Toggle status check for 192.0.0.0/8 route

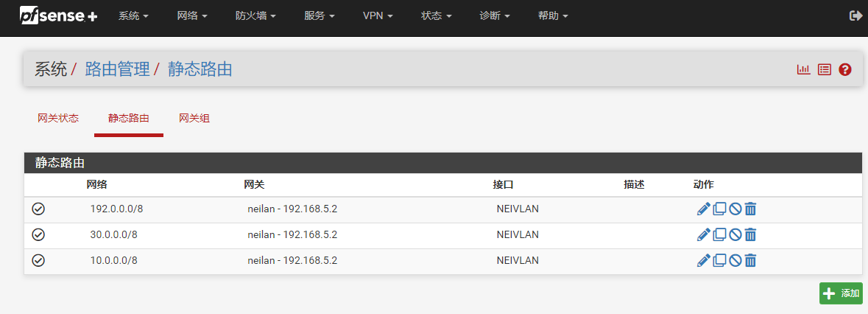coord(38,209)
